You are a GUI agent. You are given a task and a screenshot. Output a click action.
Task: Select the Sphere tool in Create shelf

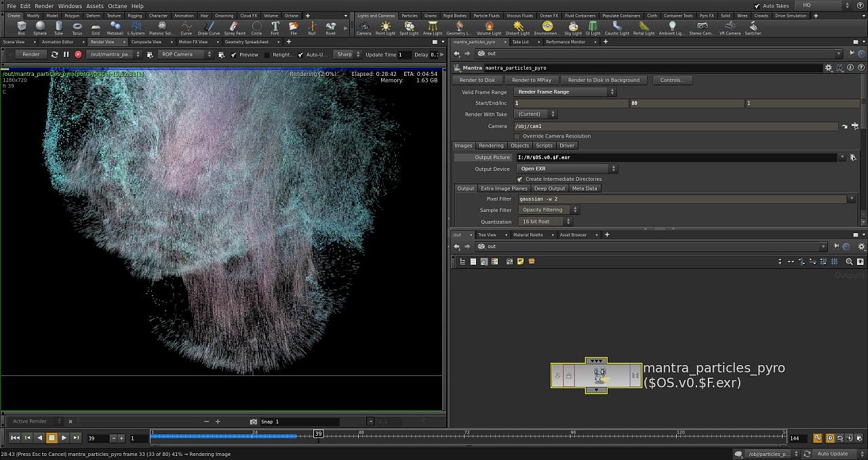point(40,27)
